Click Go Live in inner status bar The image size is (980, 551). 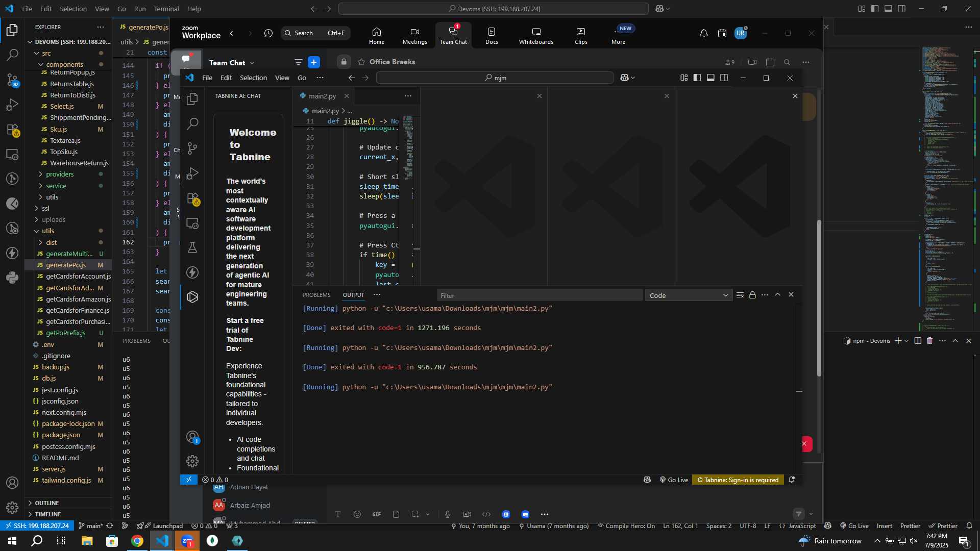674,480
